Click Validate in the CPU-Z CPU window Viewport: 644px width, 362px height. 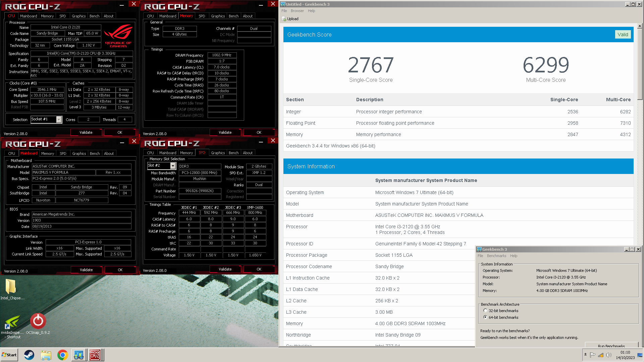point(86,132)
